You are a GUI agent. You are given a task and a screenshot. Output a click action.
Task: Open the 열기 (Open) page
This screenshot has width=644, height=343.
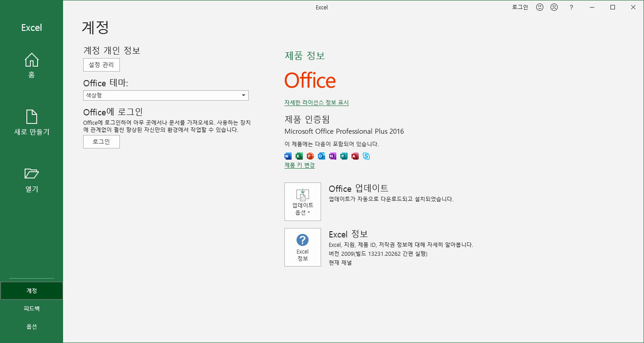(x=31, y=179)
